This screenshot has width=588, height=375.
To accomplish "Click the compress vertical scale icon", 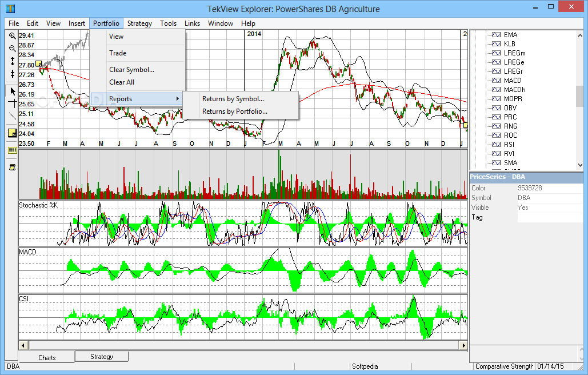I will (x=13, y=74).
